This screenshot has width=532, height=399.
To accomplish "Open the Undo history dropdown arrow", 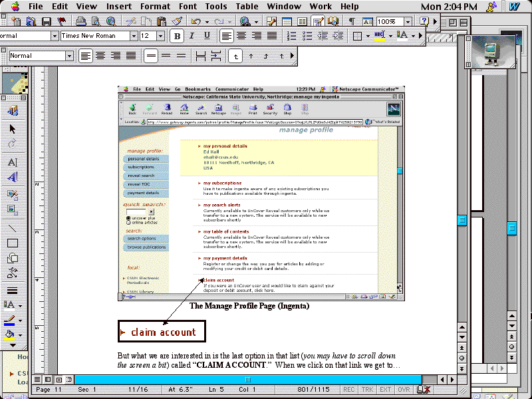I will coord(207,22).
